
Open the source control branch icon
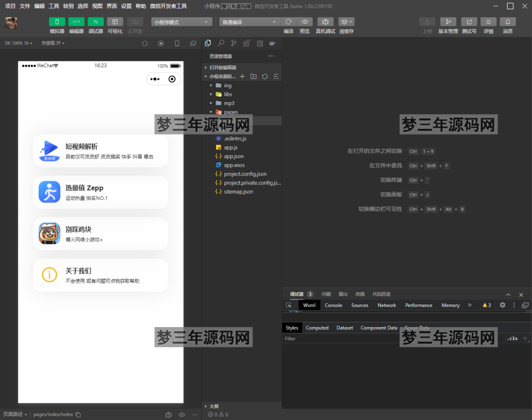[233, 43]
